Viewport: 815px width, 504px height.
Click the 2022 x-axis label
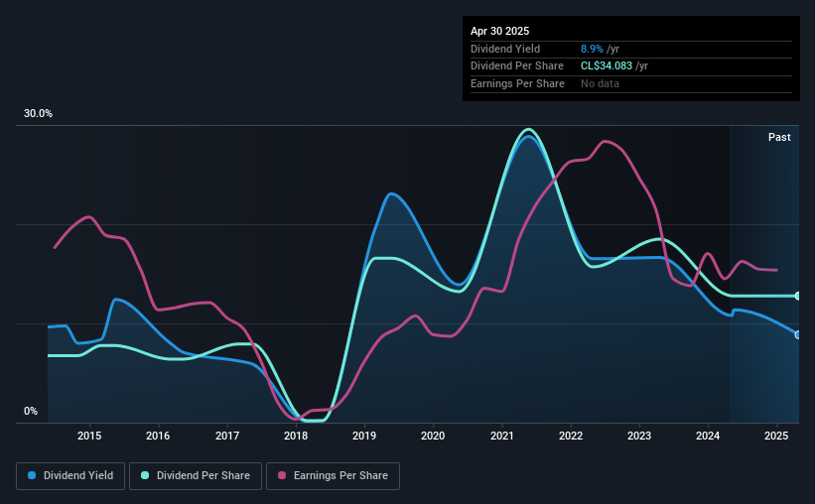tap(571, 436)
